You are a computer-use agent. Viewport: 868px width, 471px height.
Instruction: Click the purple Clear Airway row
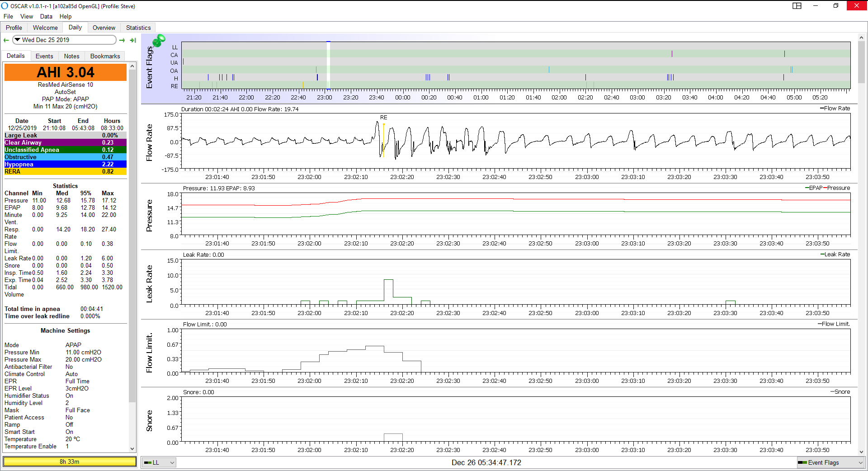point(66,142)
